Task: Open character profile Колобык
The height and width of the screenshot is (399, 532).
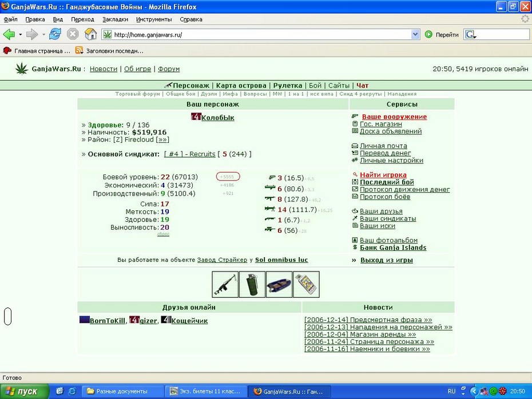Action: (218, 118)
